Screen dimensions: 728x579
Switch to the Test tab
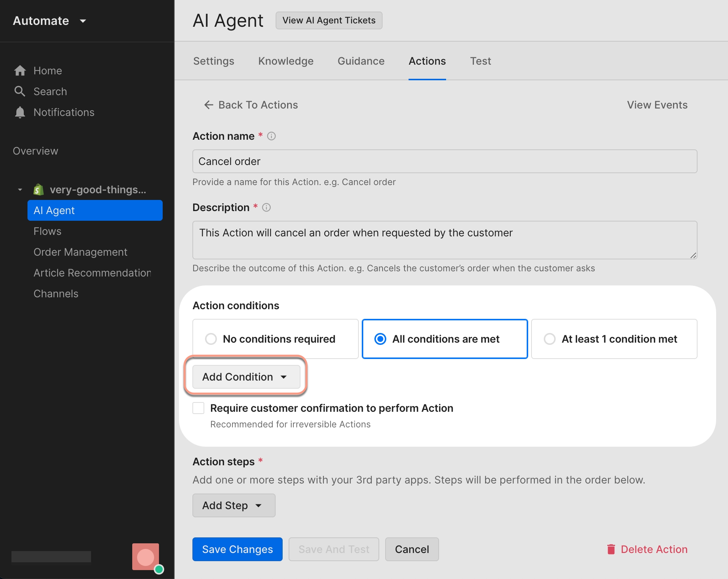[481, 61]
